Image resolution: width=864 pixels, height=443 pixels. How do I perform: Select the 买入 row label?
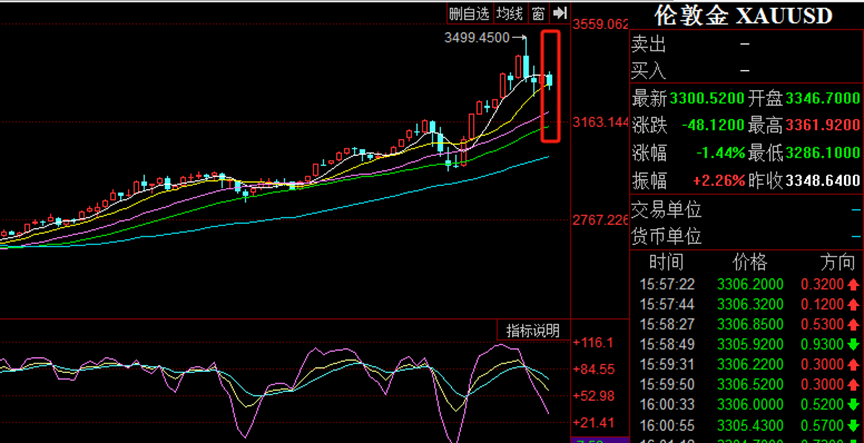pyautogui.click(x=649, y=71)
